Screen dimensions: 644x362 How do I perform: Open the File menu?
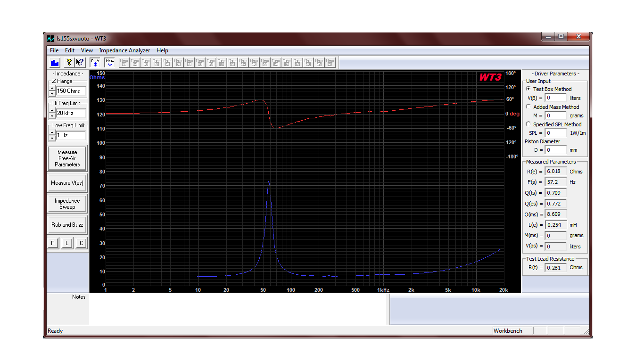pyautogui.click(x=54, y=50)
